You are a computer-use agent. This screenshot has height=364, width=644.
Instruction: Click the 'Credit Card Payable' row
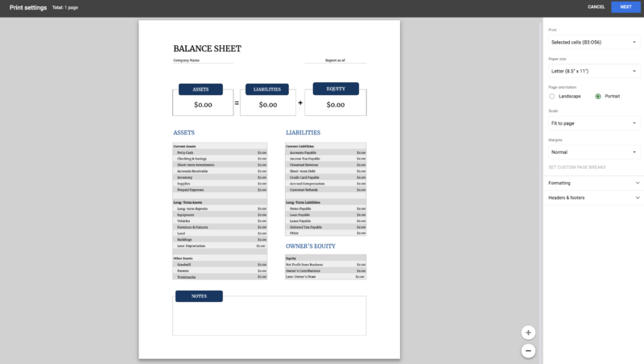(326, 177)
